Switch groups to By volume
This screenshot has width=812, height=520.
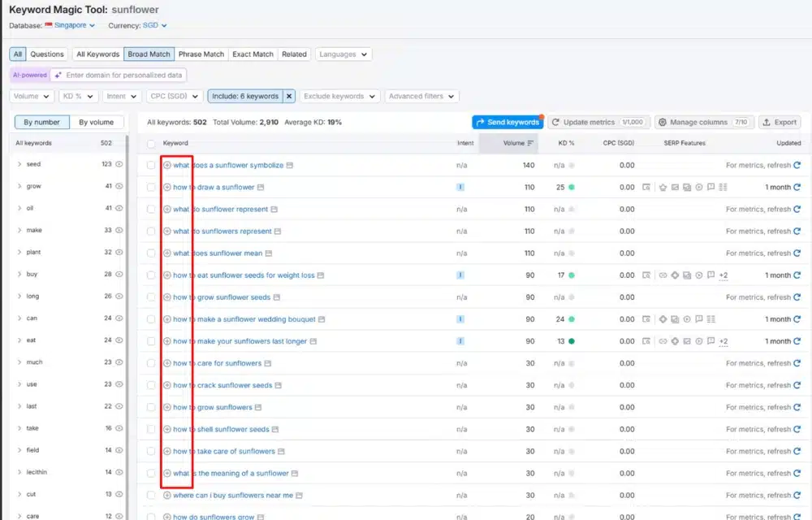pyautogui.click(x=97, y=122)
